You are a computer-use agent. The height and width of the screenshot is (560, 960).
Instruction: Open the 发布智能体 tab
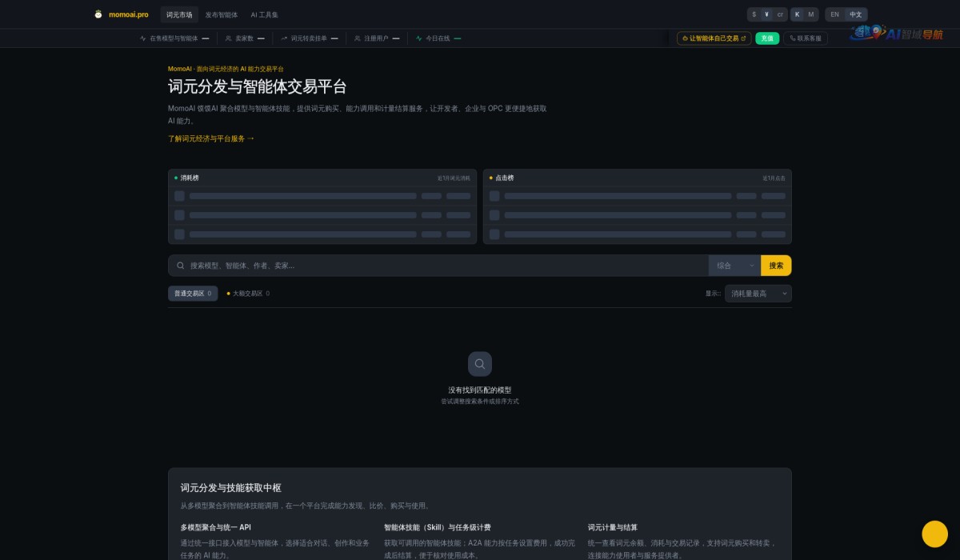click(x=221, y=14)
